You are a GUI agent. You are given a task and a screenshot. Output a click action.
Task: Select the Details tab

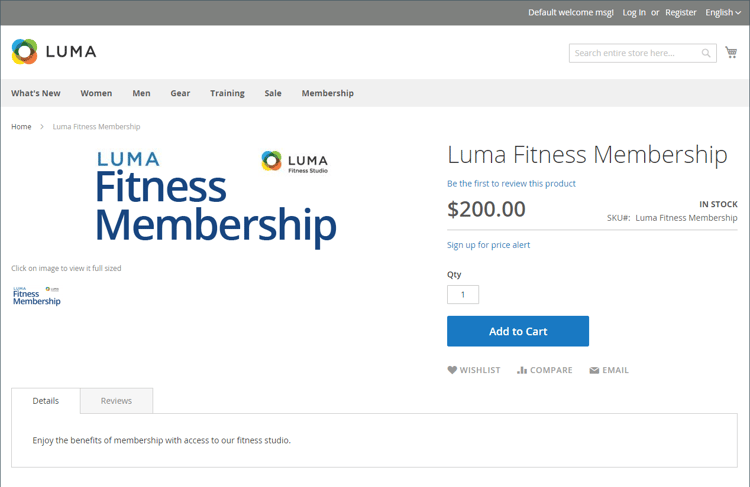tap(46, 401)
